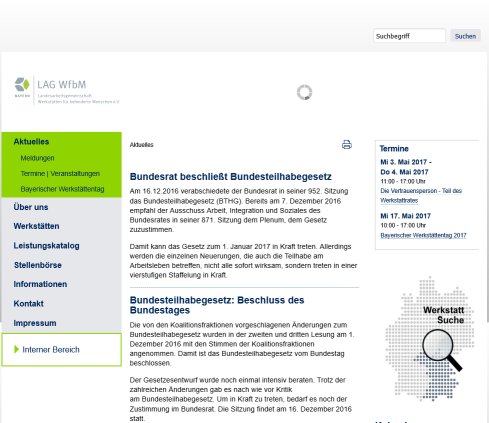The width and height of the screenshot is (489, 423).
Task: Click the Suchen button
Action: (x=465, y=36)
